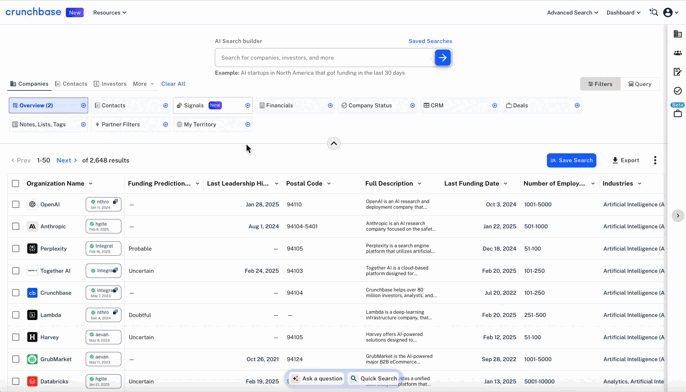The image size is (686, 392).
Task: Check the Anthropic row checkbox
Action: click(16, 226)
